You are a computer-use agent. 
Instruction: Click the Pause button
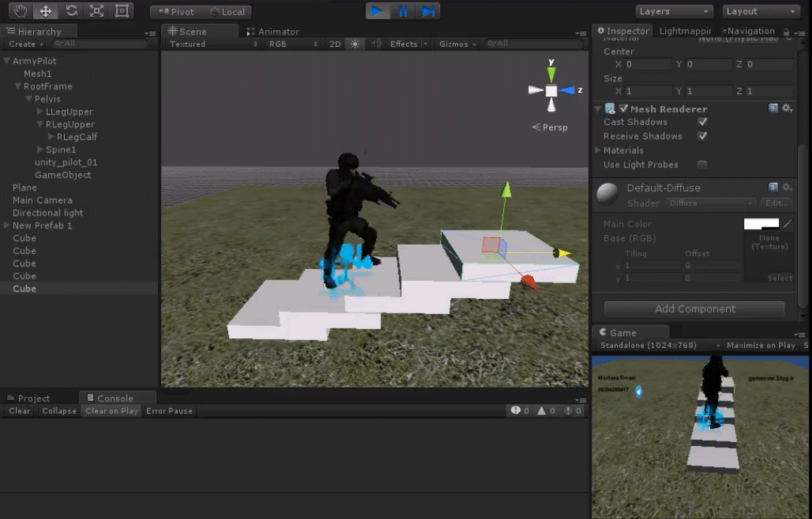403,11
